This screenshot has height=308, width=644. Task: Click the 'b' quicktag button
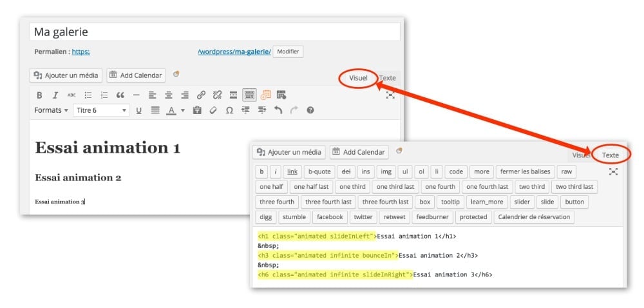click(x=261, y=171)
